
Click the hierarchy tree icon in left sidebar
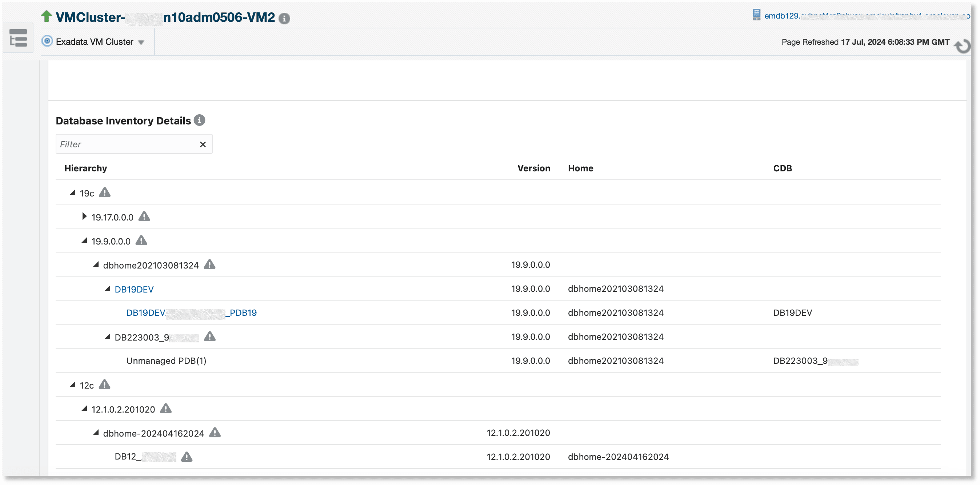coord(17,38)
